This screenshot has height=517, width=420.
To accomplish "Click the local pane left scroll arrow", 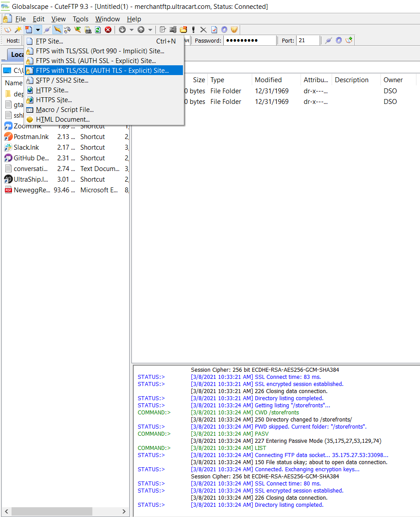I will click(x=6, y=511).
